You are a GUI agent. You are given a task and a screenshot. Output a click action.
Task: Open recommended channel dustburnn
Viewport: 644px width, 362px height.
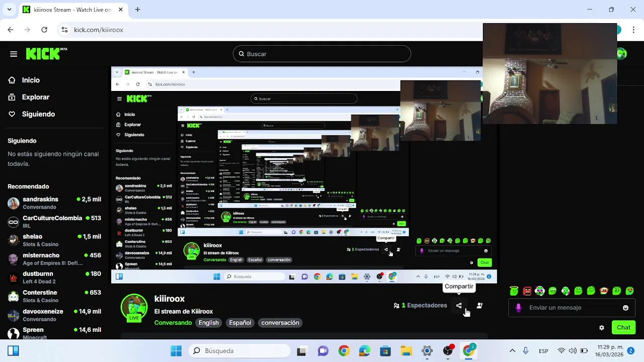click(54, 278)
